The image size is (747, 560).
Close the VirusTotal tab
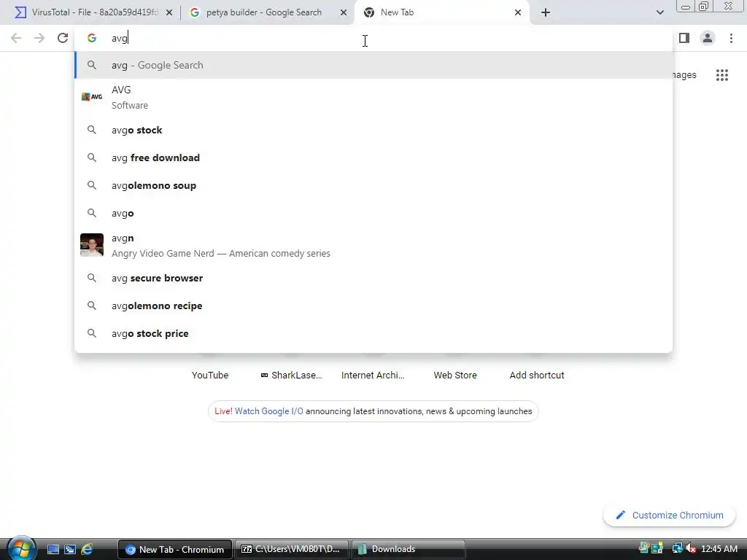coord(169,13)
